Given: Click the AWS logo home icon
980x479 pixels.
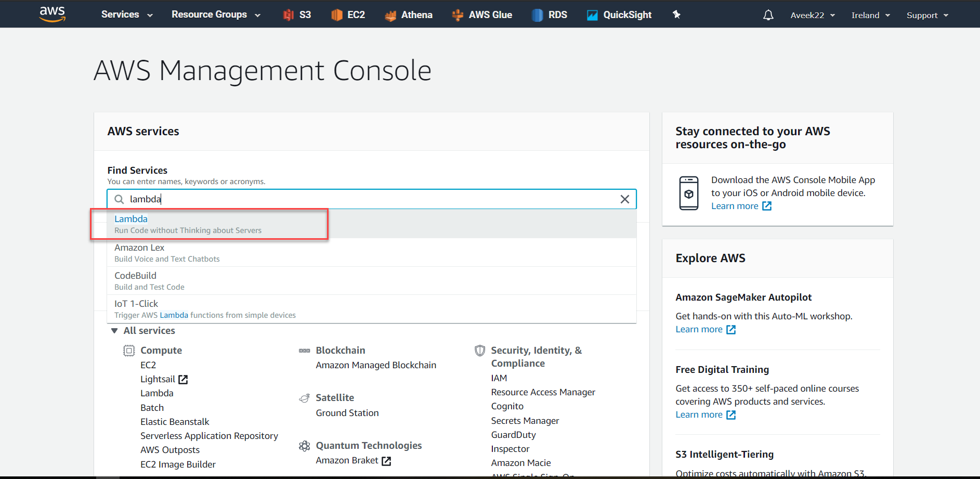Looking at the screenshot, I should (x=53, y=14).
